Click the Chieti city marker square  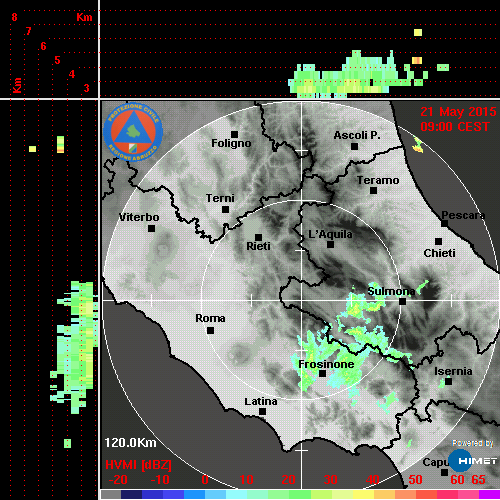[x=439, y=241]
